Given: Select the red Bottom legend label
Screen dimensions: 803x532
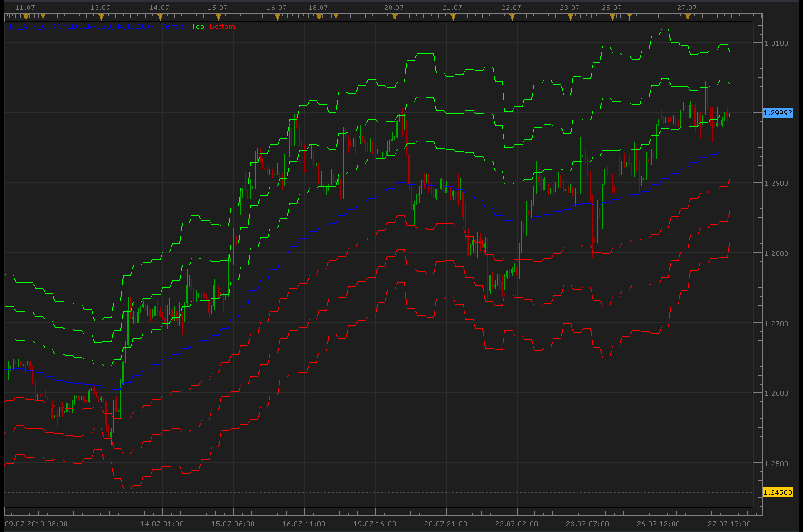Looking at the screenshot, I should pyautogui.click(x=222, y=26).
